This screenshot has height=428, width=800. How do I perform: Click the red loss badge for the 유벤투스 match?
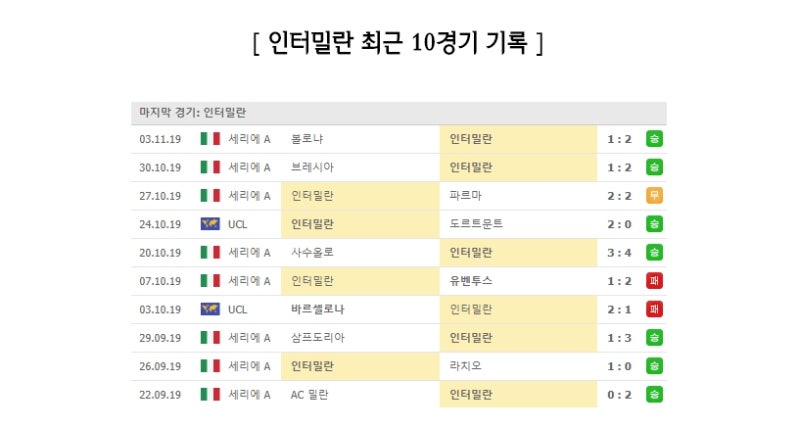coord(655,281)
